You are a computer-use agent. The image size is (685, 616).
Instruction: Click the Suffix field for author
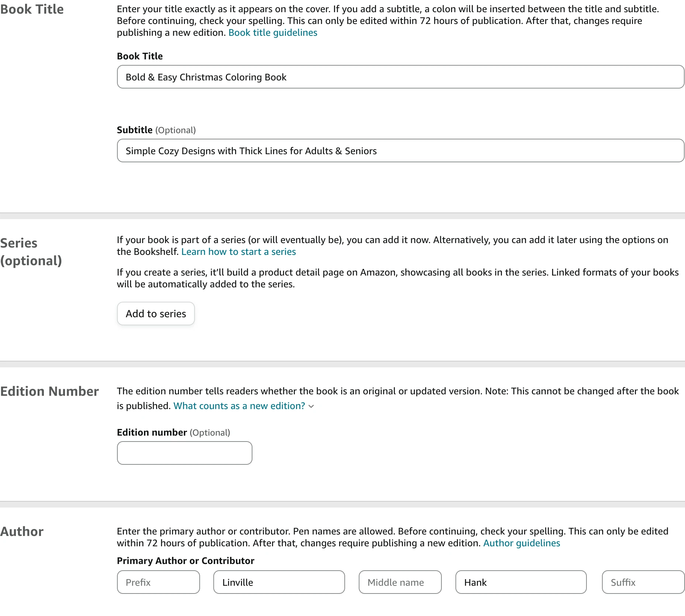click(643, 582)
